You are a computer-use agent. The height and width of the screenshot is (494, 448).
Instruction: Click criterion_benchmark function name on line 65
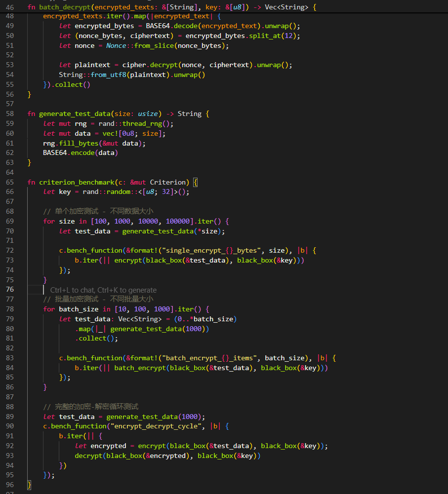(x=77, y=182)
